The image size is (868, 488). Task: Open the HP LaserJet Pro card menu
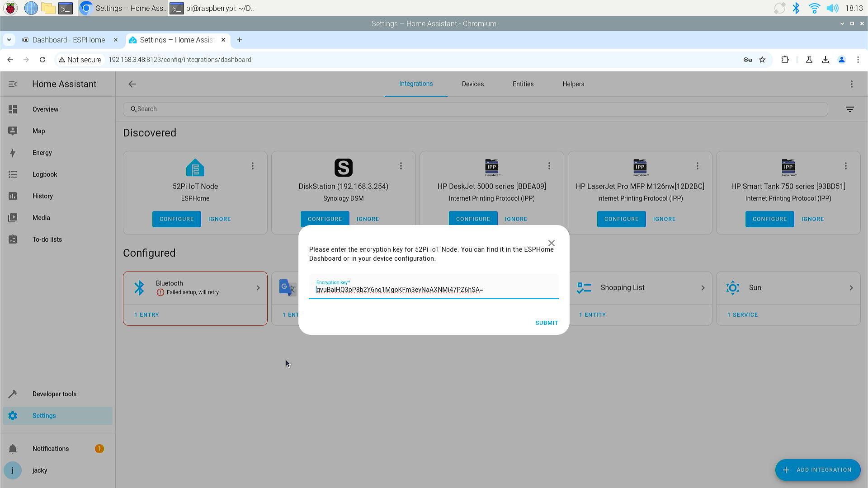[x=698, y=166]
